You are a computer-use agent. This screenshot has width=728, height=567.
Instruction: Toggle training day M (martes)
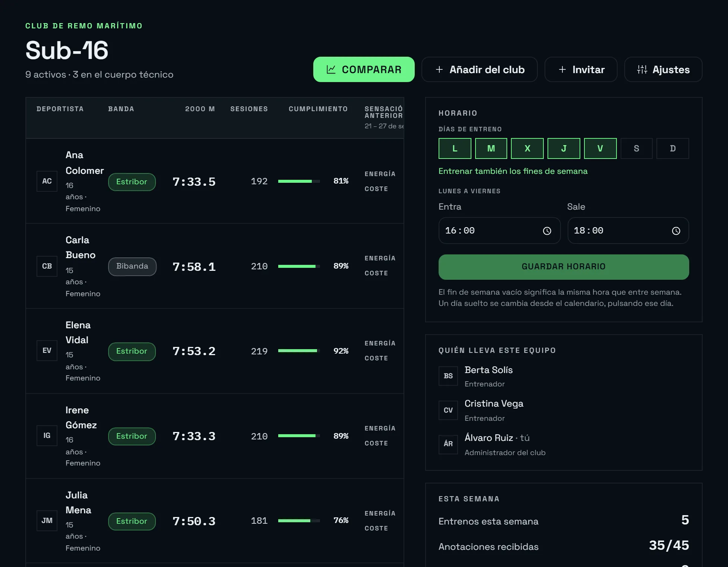pos(491,148)
